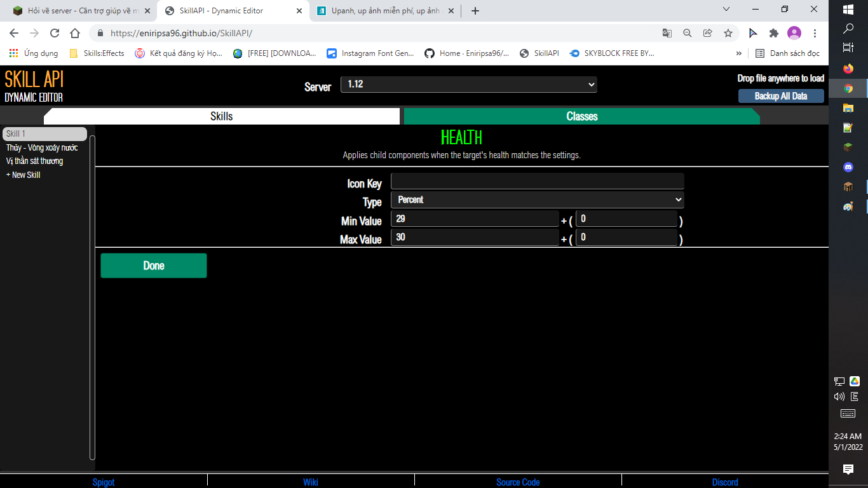Click the Min Value field showing 29
This screenshot has height=488, width=868.
[x=475, y=219]
